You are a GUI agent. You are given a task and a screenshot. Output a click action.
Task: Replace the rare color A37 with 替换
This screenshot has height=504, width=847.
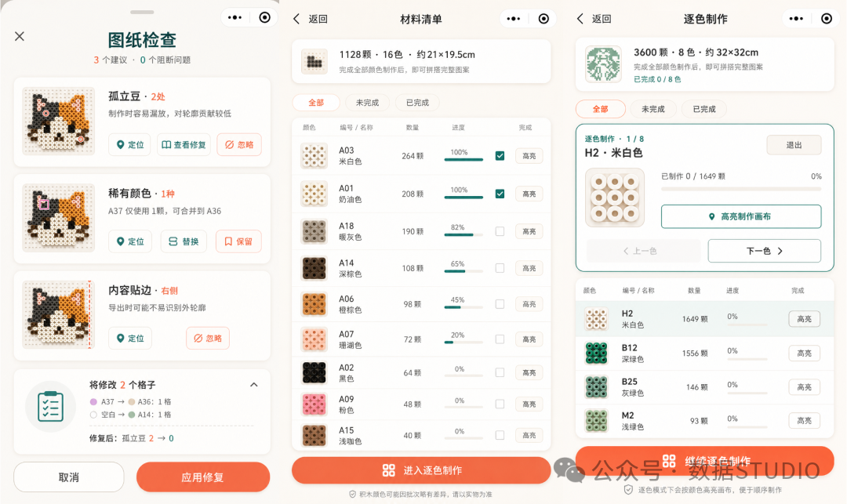point(184,241)
